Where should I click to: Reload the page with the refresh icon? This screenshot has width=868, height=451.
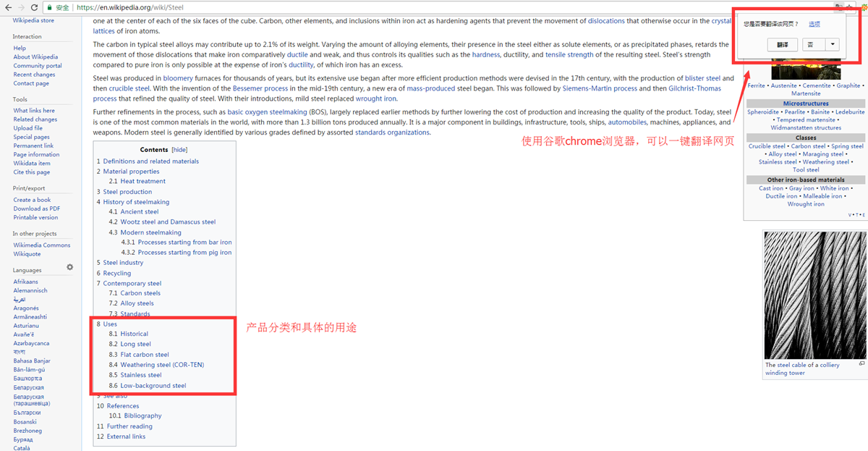tap(35, 7)
